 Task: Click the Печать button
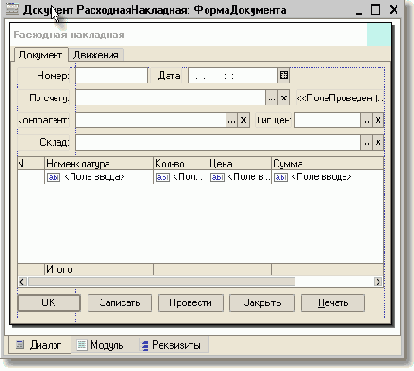pyautogui.click(x=333, y=303)
